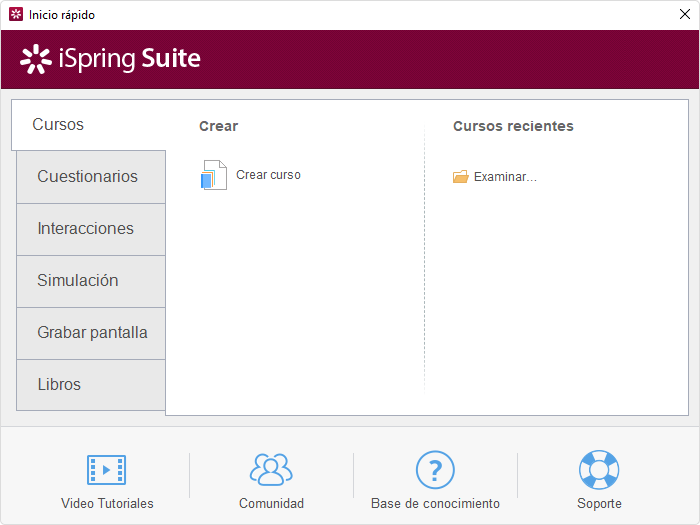Click the iSpring Suite logo in the banner

(x=110, y=59)
